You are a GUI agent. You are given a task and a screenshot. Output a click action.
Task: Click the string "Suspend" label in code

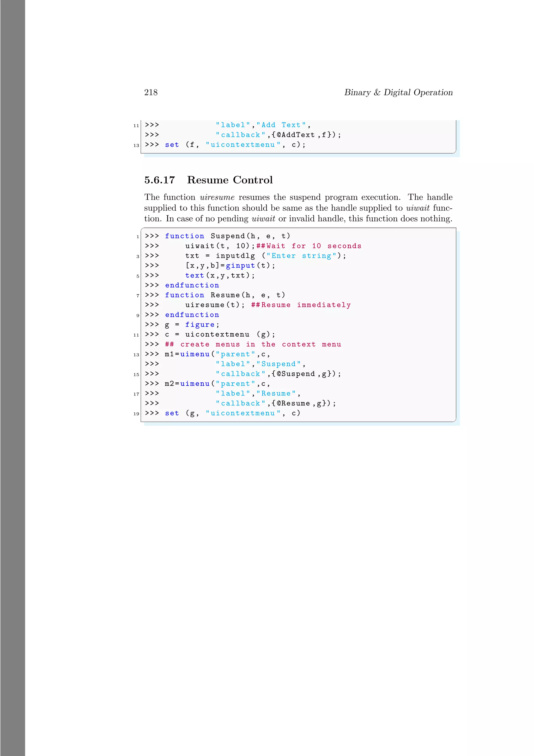[x=278, y=364]
